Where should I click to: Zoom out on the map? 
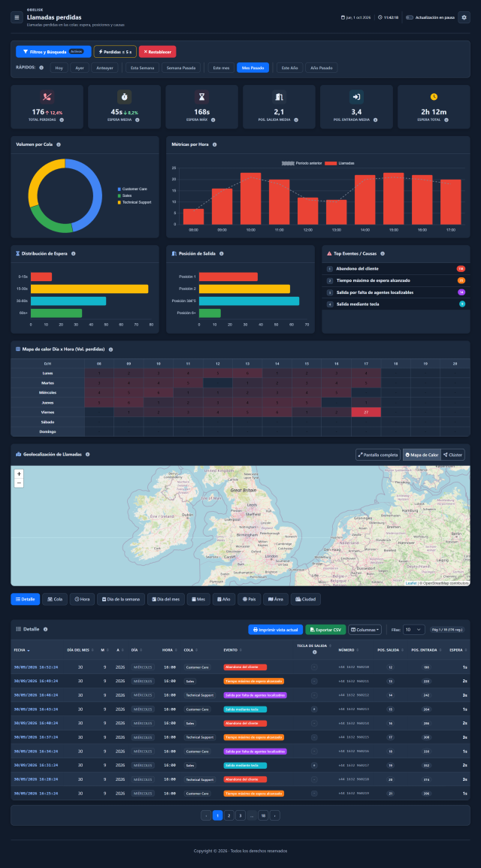[x=19, y=483]
